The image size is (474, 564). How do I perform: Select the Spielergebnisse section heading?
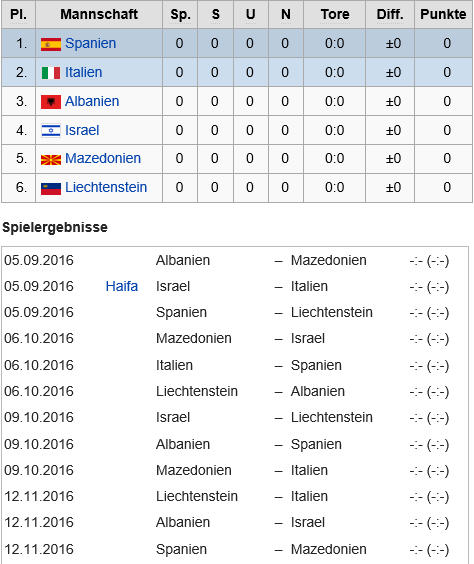[x=55, y=227]
